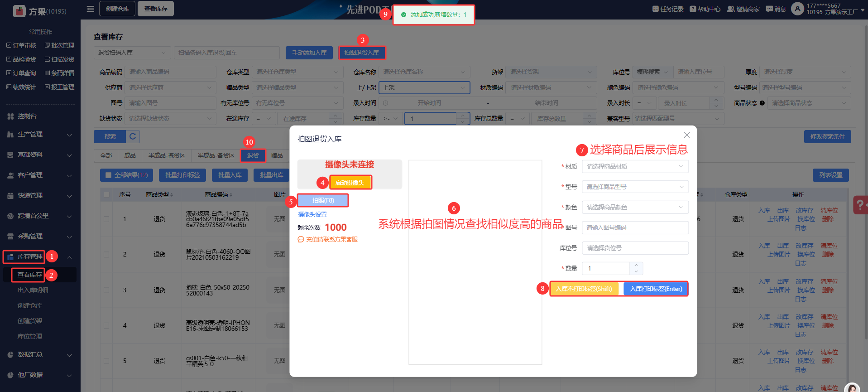Screen dimensions: 868x392
Task: Click the 手动添加入库 button
Action: [309, 53]
